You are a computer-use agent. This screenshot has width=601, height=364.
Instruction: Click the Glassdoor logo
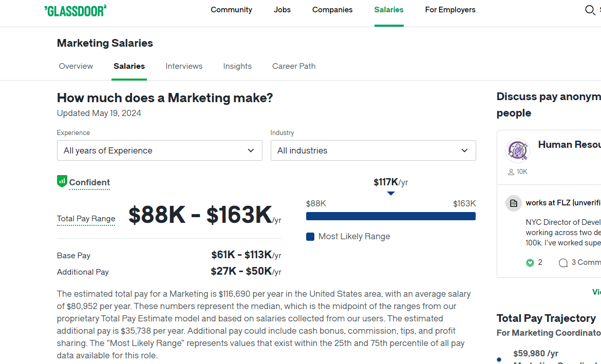tap(76, 10)
